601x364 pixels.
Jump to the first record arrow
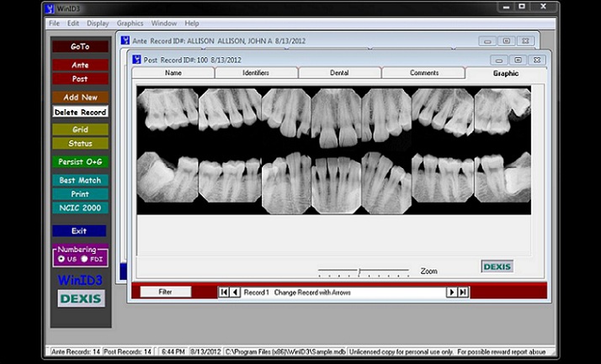point(224,293)
